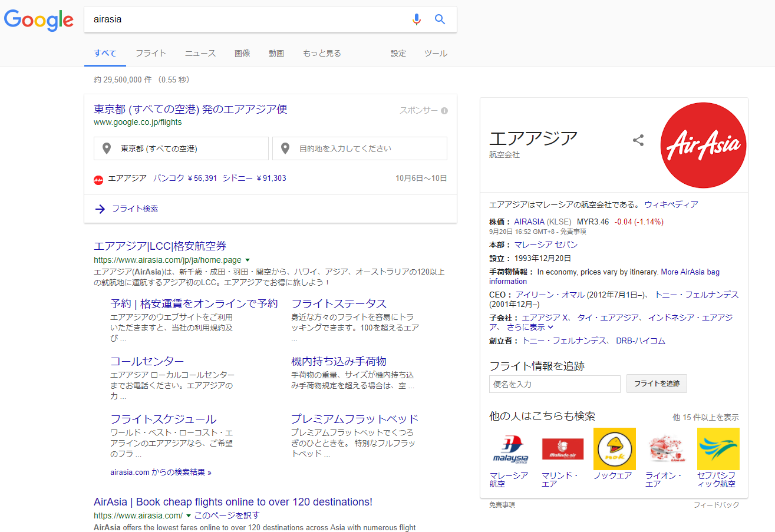Open AirAsia Book cheap flights result
The width and height of the screenshot is (775, 532).
tap(233, 502)
